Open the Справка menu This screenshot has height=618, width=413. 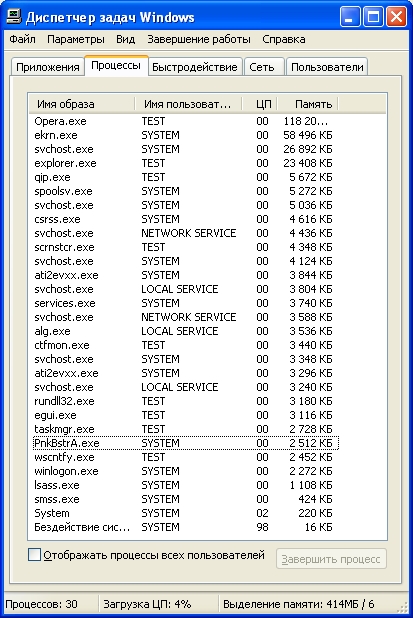[284, 39]
